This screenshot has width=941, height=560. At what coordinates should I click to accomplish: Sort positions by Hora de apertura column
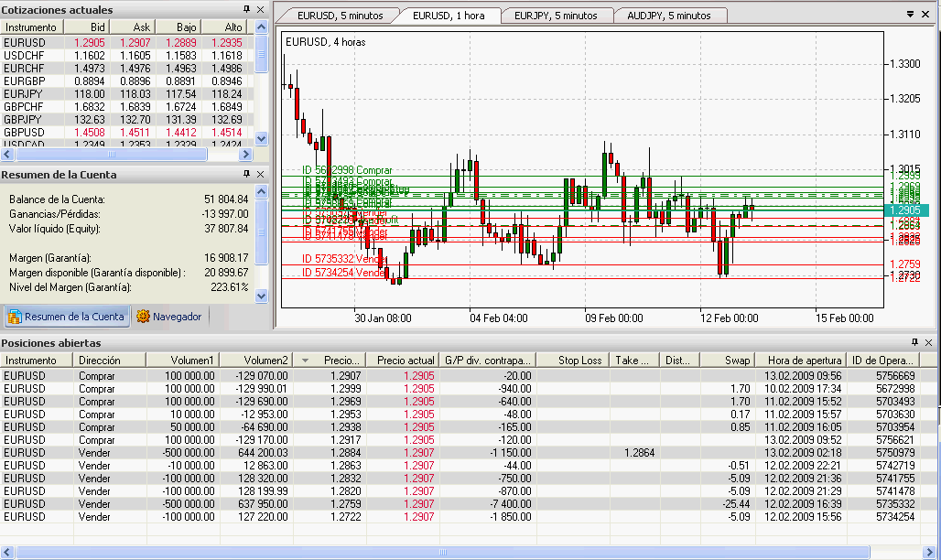coord(800,361)
